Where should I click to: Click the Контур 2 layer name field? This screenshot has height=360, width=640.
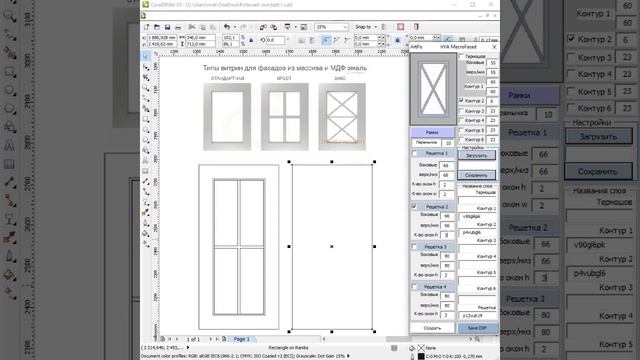pyautogui.click(x=477, y=232)
